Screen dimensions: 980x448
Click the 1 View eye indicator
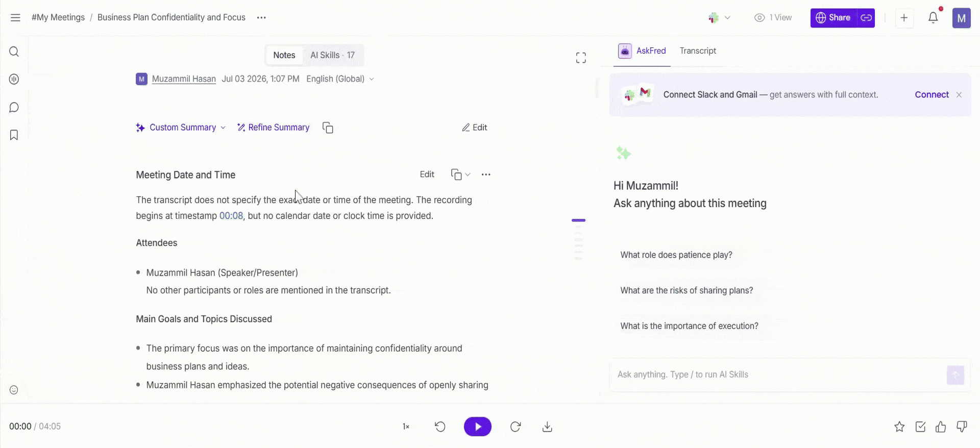tap(773, 18)
